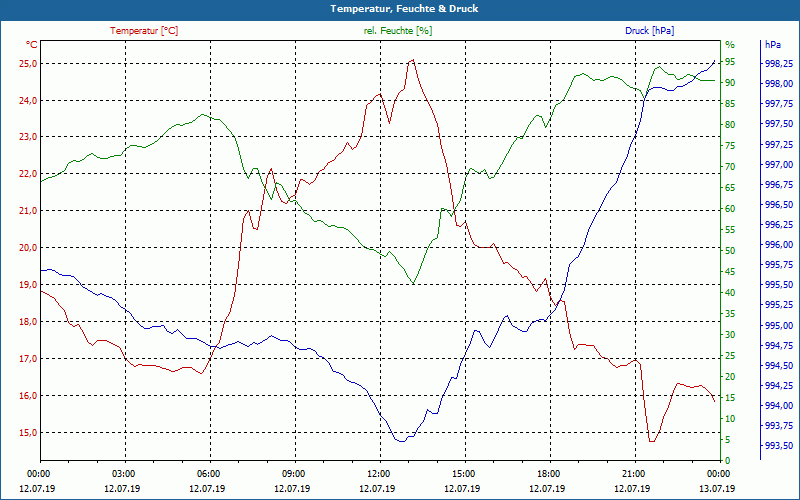Screen dimensions: 800x500
Task: Click the '°C' unit label on the temperature axis
Action: 31,45
